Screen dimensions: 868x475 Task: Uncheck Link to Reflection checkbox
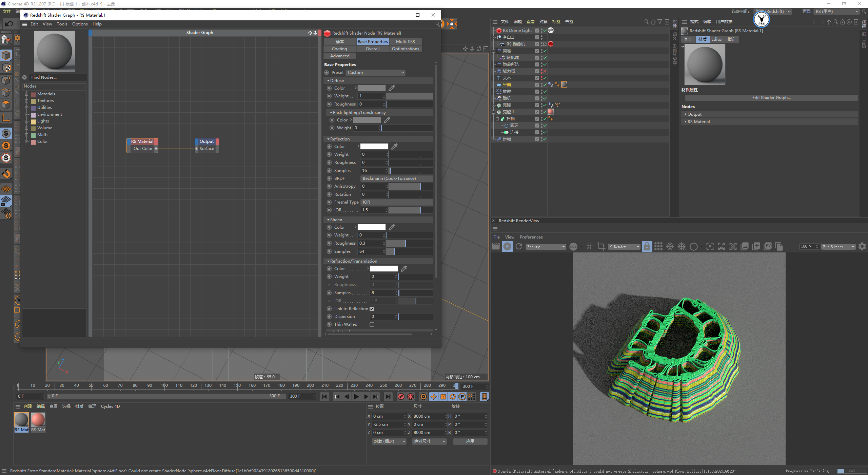tap(372, 309)
